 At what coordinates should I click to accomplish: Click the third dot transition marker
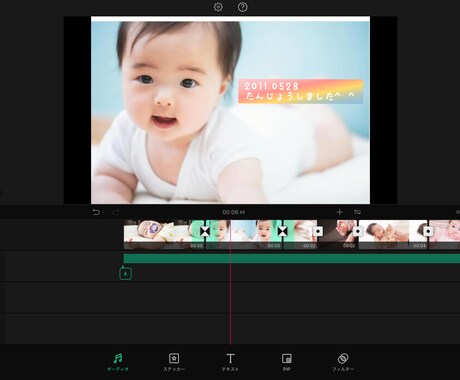tap(428, 231)
